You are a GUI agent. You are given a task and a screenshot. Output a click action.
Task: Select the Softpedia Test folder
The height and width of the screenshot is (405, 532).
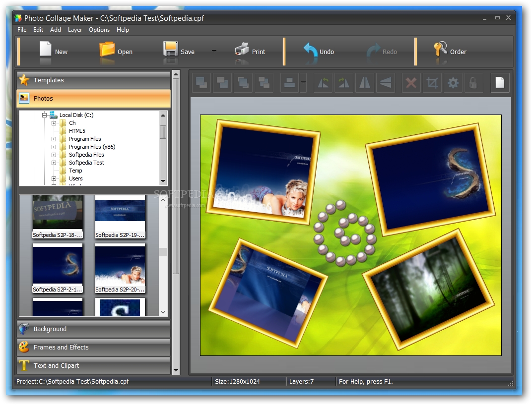click(86, 163)
